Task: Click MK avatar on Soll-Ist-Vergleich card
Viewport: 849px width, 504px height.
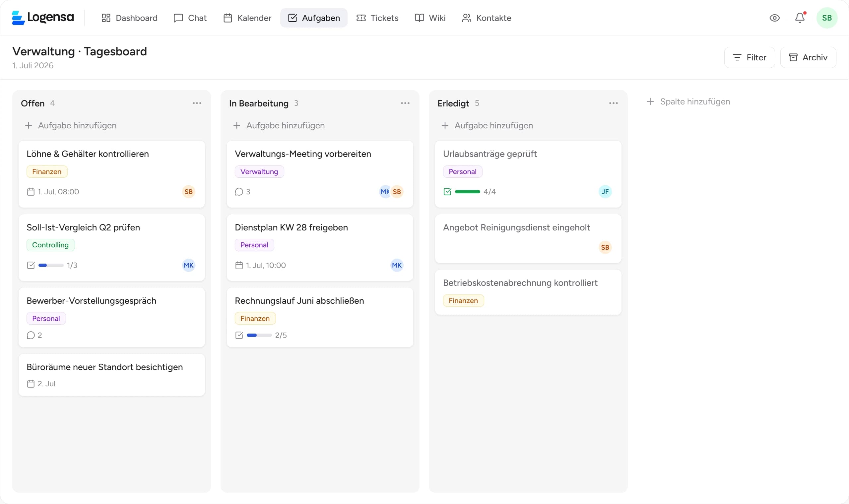Action: pyautogui.click(x=188, y=265)
